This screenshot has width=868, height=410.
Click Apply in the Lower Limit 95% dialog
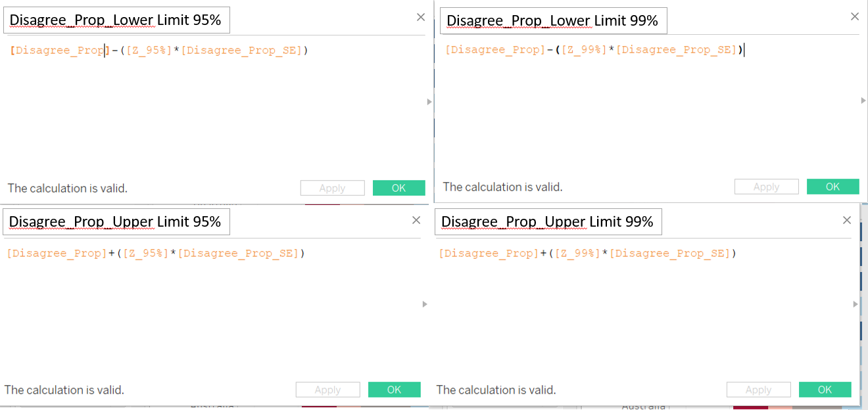pos(332,188)
